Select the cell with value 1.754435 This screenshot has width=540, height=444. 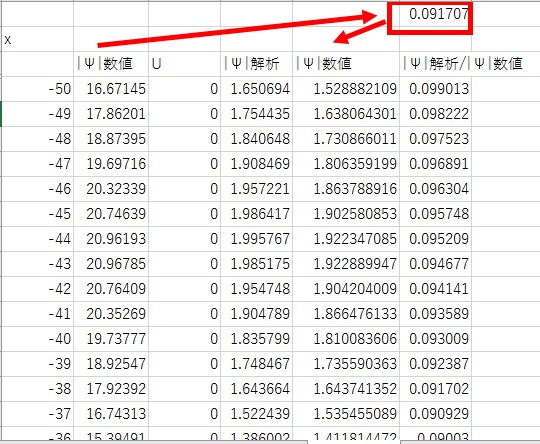[257, 114]
